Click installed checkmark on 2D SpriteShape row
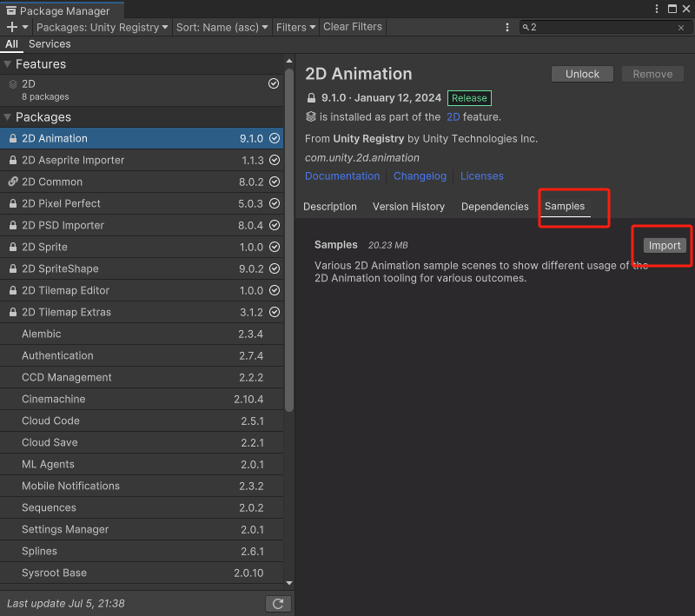 [x=275, y=268]
